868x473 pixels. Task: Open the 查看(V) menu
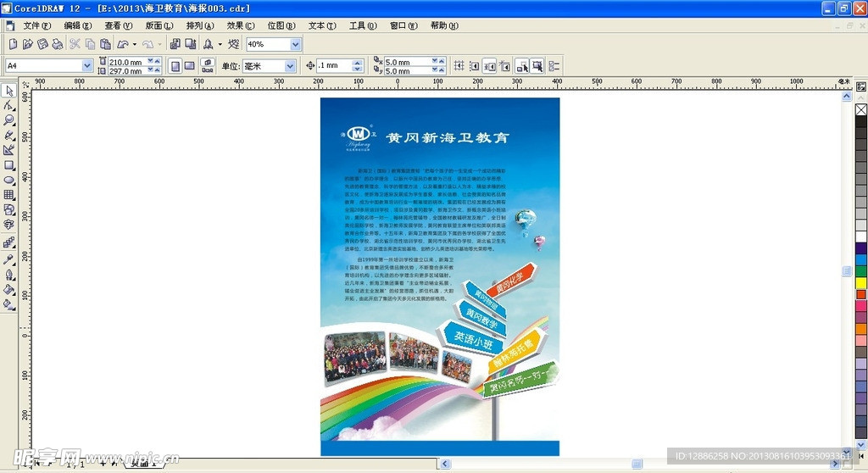[x=119, y=25]
